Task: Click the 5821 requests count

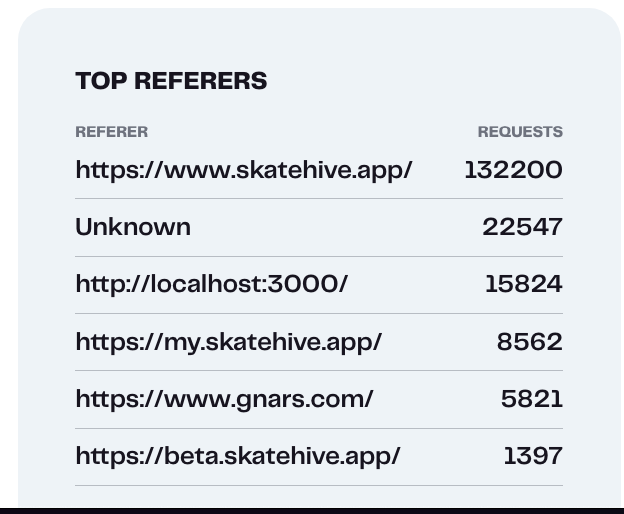Action: [x=531, y=399]
